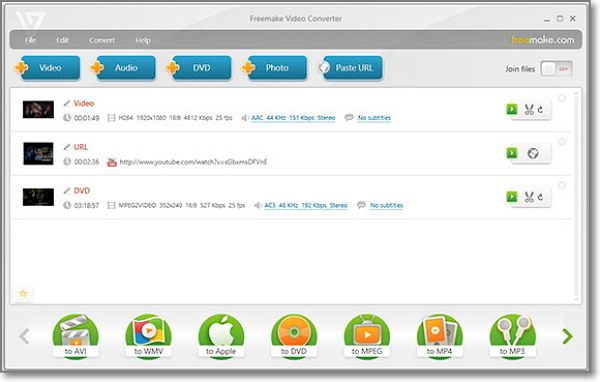This screenshot has width=600, height=382.
Task: Open the globe button for URL item
Action: [533, 153]
